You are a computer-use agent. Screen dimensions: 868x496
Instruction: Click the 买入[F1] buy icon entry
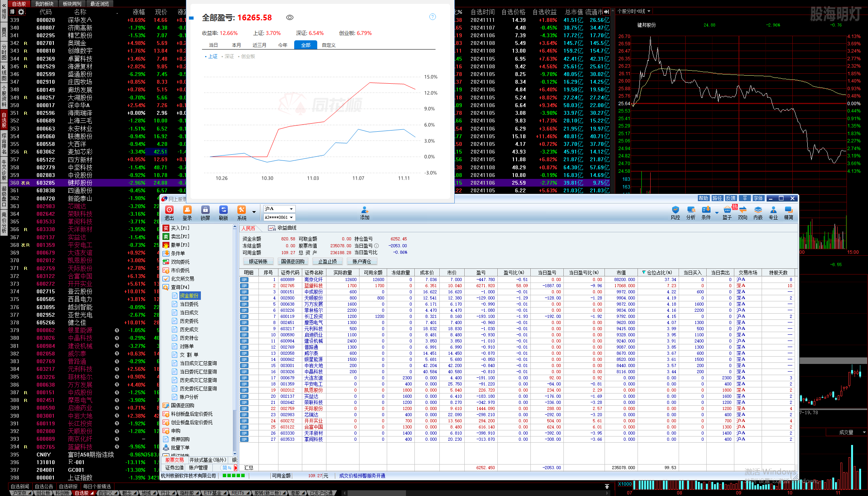click(176, 228)
